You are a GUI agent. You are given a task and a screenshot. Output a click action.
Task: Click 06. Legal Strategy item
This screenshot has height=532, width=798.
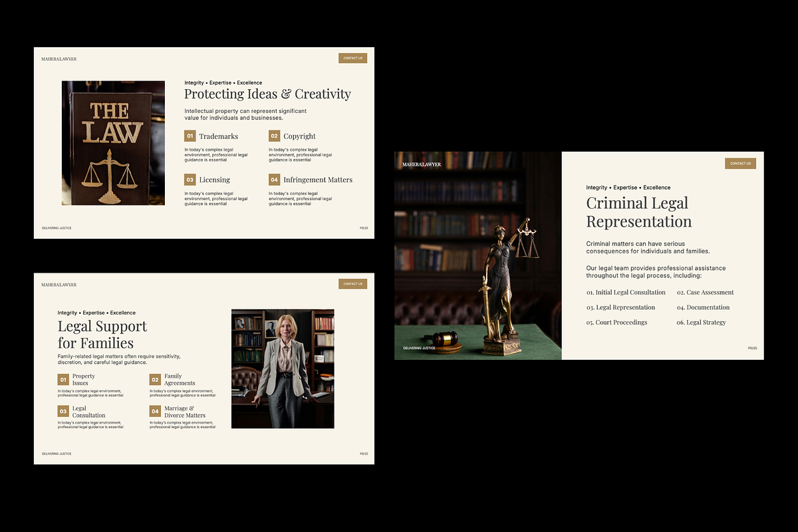[702, 323]
